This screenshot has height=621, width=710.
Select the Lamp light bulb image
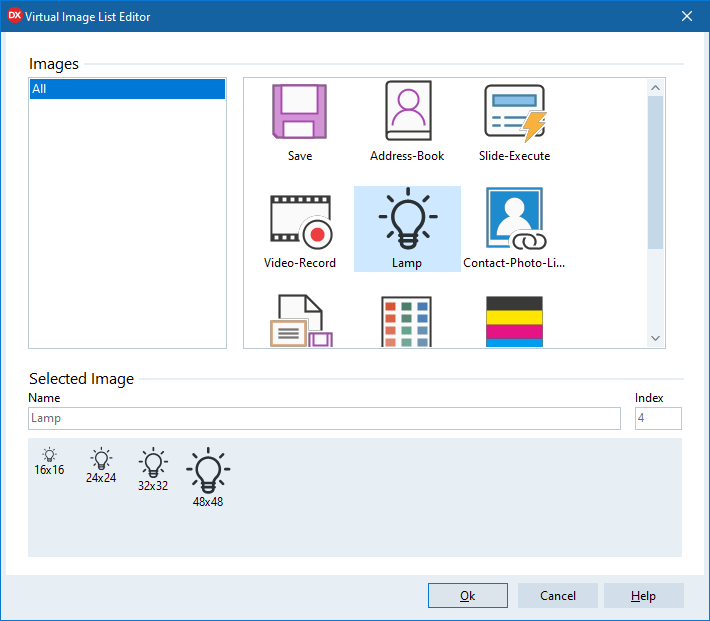tap(408, 218)
